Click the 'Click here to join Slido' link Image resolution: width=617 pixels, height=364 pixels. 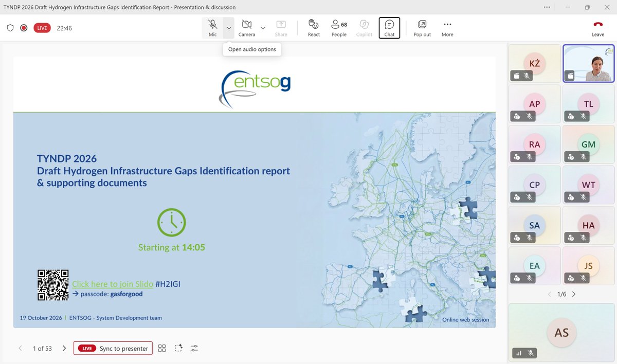[x=113, y=284]
